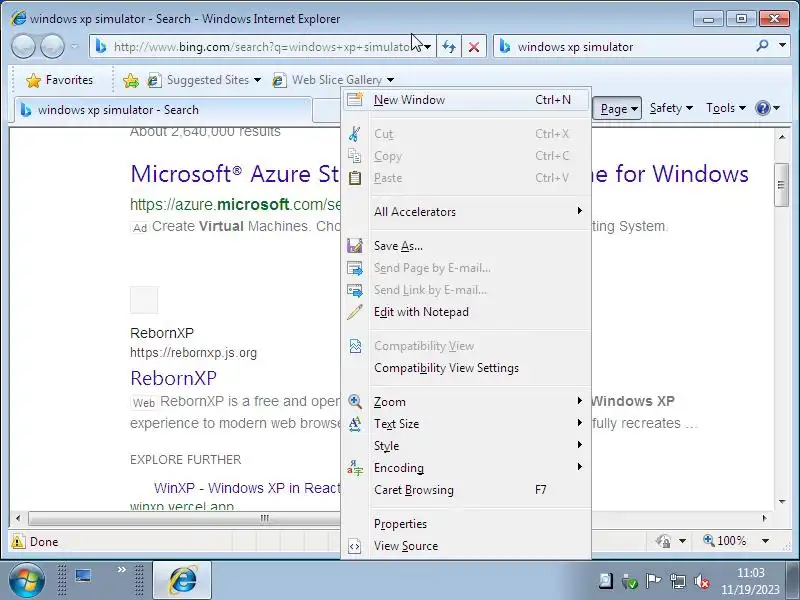Screen dimensions: 800x600
Task: Click the muted volume tray icon
Action: tap(703, 581)
